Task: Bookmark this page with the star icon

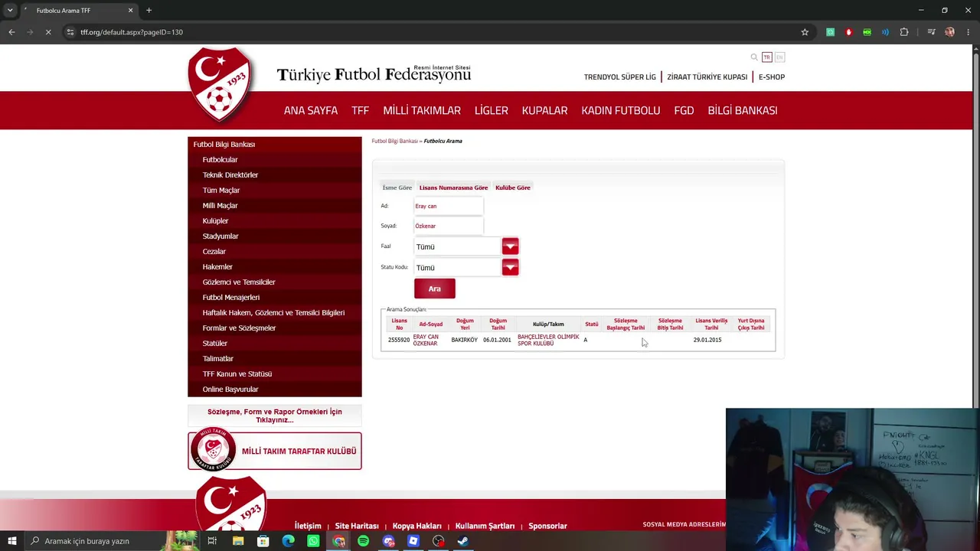Action: tap(805, 32)
